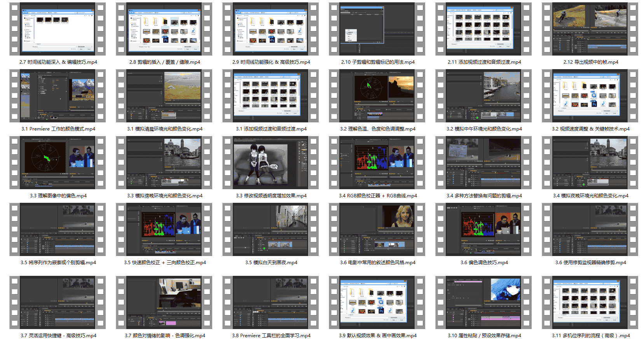
Task: Select the 3.2 理解色温 video thumbnail
Action: tap(377, 96)
